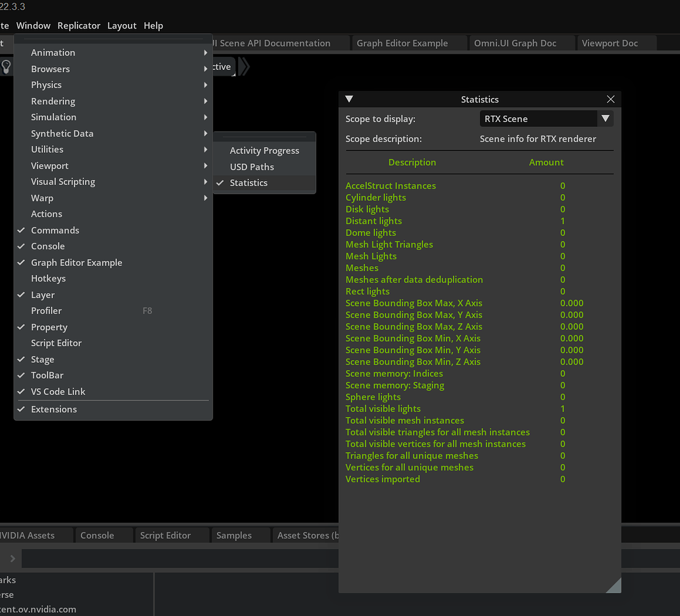Open the Help menu
This screenshot has height=616, width=680.
pos(153,25)
